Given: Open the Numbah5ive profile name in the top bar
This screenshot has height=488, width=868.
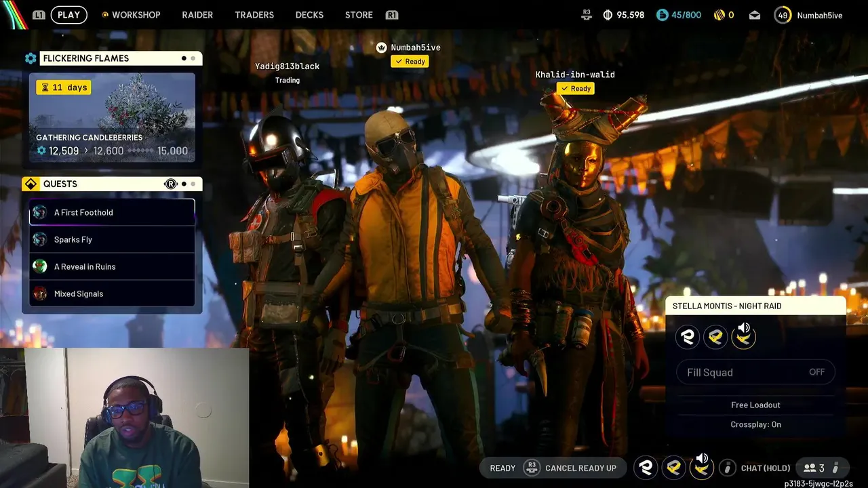Looking at the screenshot, I should pos(820,15).
